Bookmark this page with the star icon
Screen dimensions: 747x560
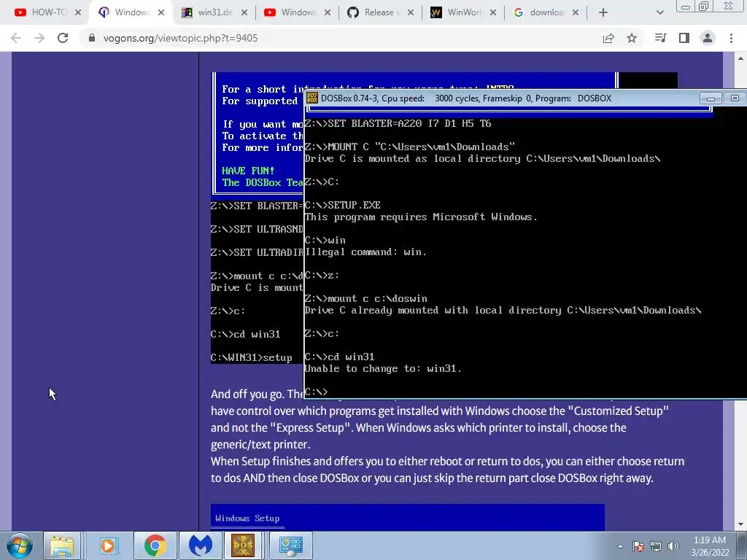click(632, 38)
